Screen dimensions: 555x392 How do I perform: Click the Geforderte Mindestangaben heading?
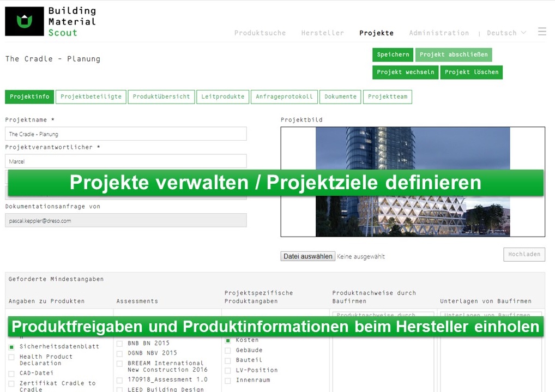56,279
